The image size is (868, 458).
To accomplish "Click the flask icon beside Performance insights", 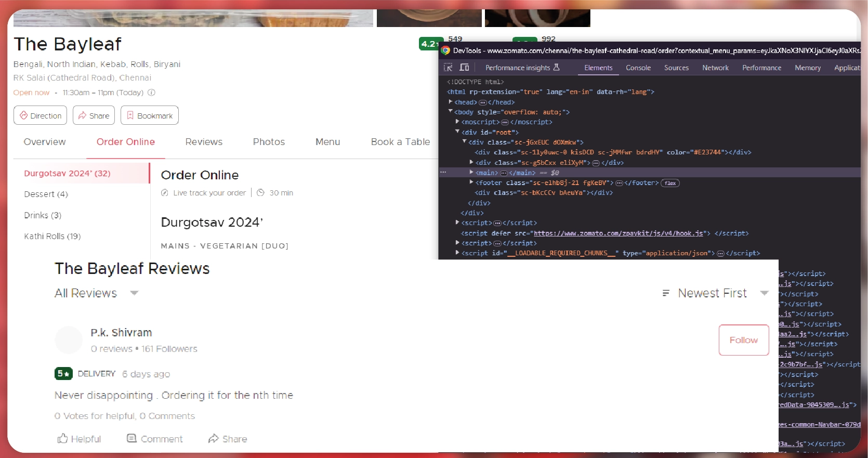I will [x=556, y=67].
